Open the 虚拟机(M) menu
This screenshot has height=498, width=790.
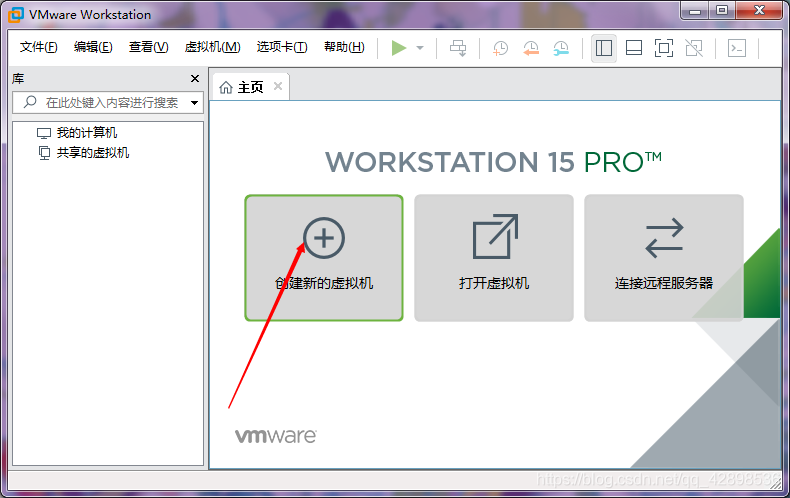[x=213, y=47]
